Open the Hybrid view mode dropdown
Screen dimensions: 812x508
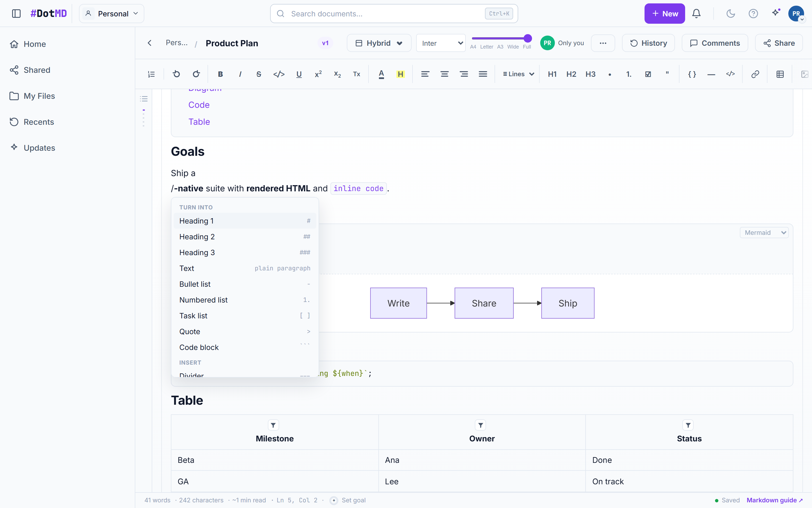[379, 43]
